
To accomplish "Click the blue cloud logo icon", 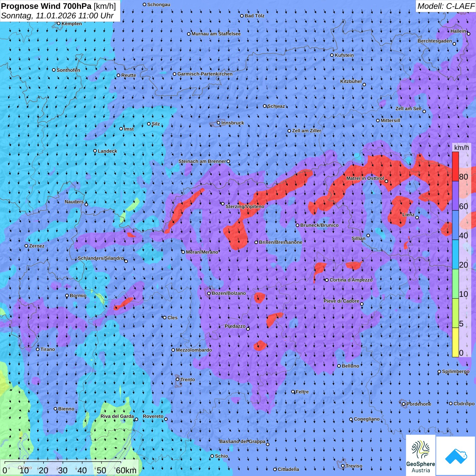I will click(x=456, y=456).
